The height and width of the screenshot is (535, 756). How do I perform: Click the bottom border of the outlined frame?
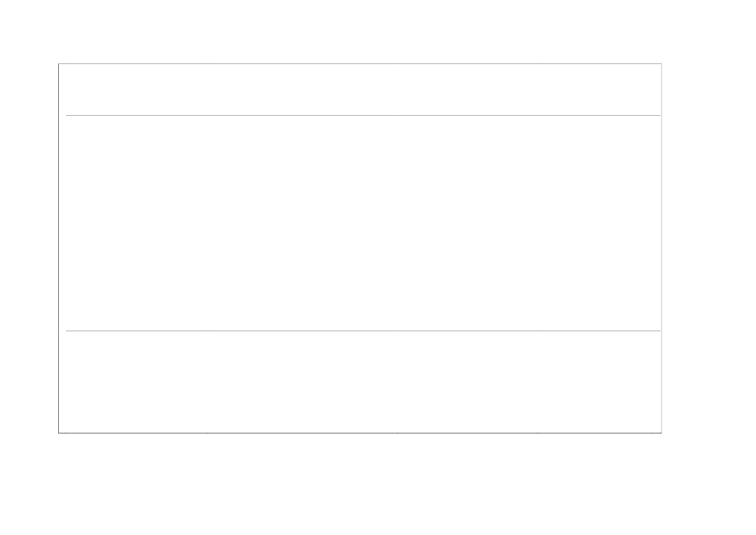pos(360,432)
